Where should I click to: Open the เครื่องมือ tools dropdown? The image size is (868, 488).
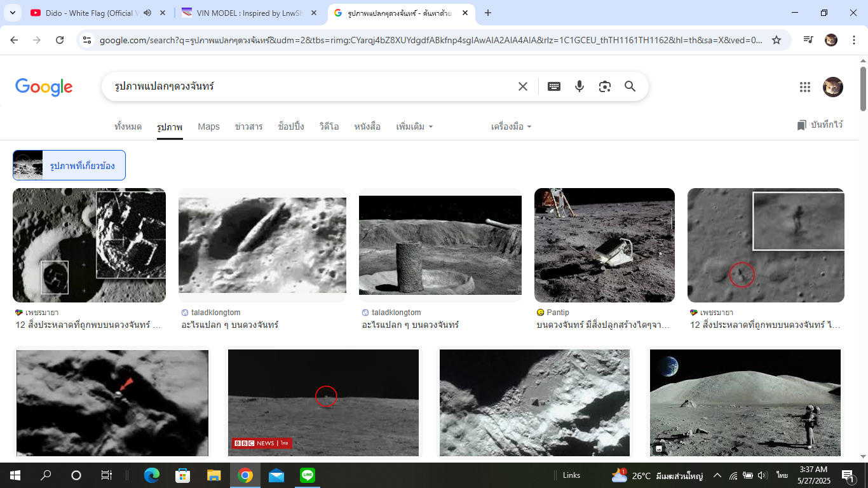[x=511, y=126]
